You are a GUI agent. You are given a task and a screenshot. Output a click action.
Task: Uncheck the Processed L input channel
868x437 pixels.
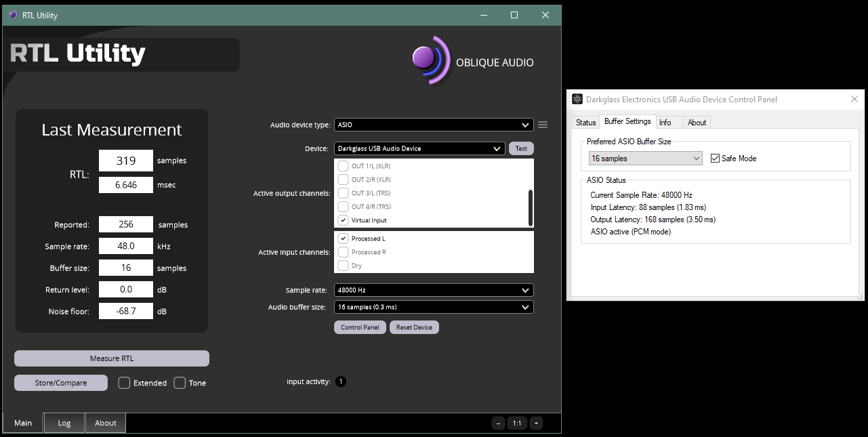click(x=344, y=238)
